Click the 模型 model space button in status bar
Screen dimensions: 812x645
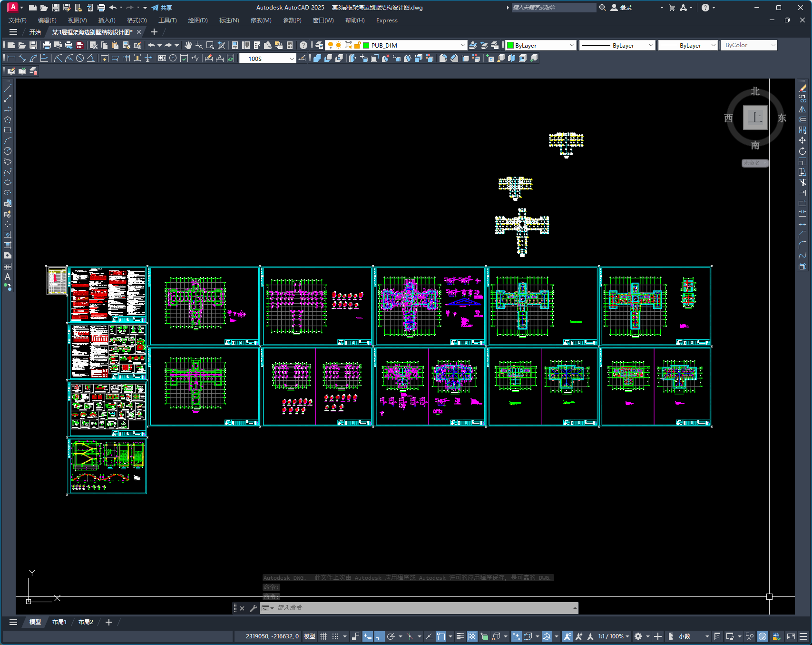(310, 636)
